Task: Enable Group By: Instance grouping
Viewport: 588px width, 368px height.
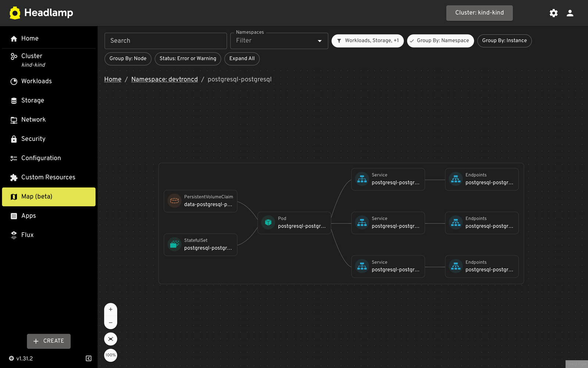Action: (504, 40)
